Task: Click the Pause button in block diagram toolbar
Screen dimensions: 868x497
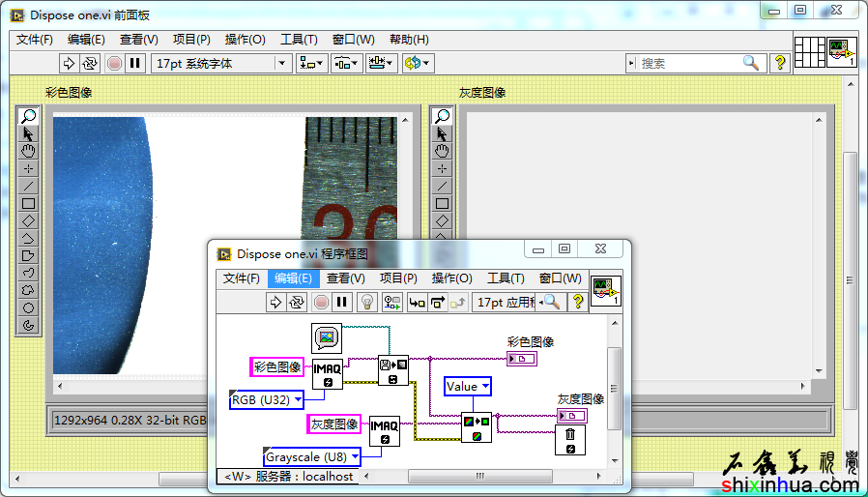Action: [x=341, y=302]
